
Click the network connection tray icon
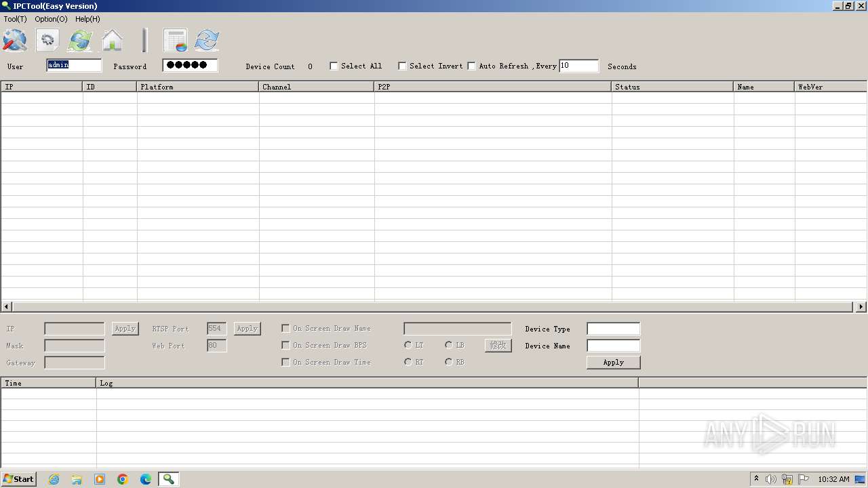click(x=787, y=479)
